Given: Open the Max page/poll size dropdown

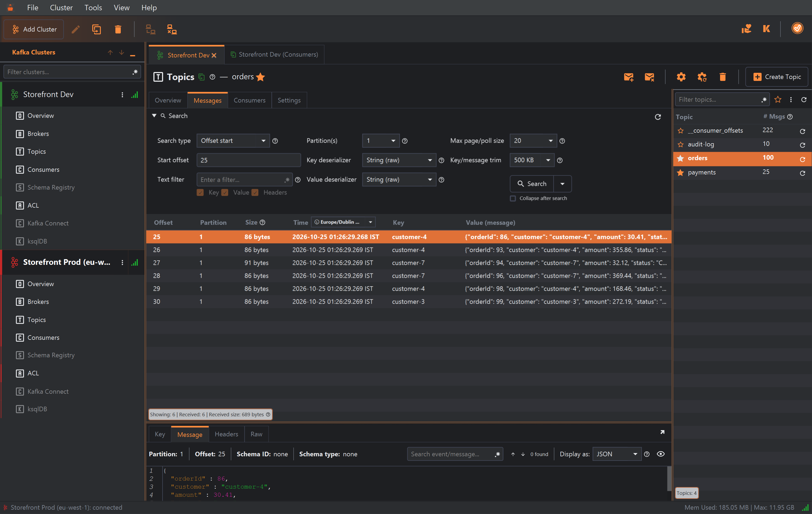Looking at the screenshot, I should 533,141.
